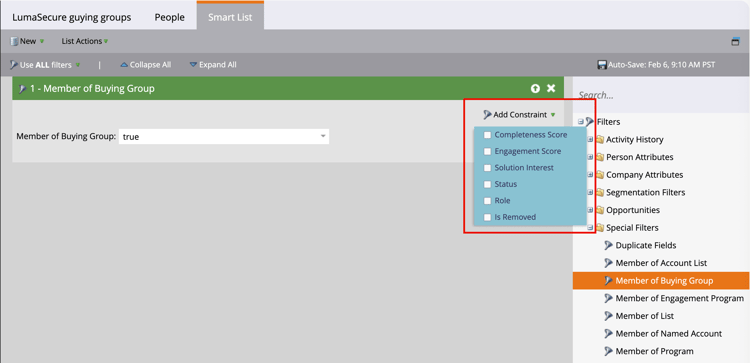Click the Auto-Save floppy disk icon
Image resolution: width=750 pixels, height=363 pixels.
coord(603,65)
